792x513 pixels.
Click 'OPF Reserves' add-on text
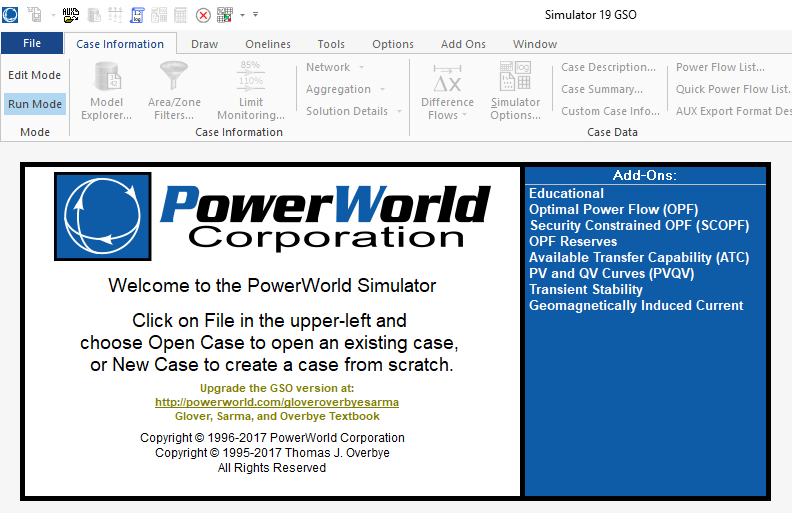pyautogui.click(x=573, y=241)
